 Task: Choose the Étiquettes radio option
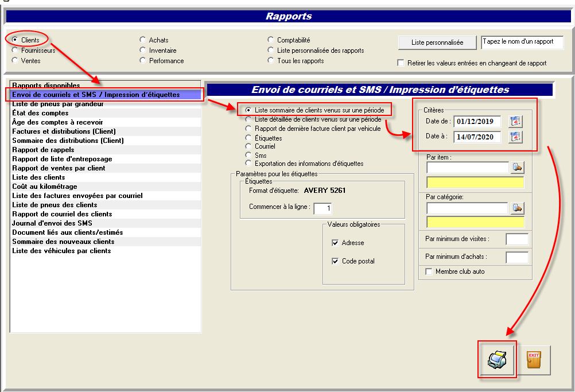(x=248, y=138)
